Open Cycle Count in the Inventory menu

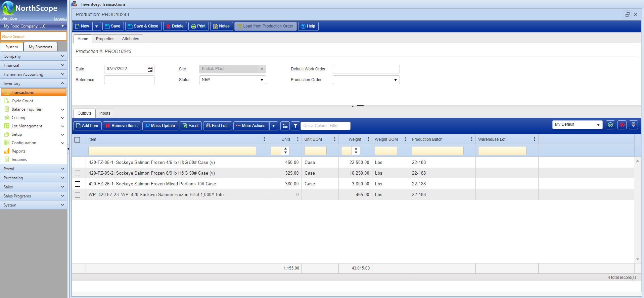coord(22,101)
